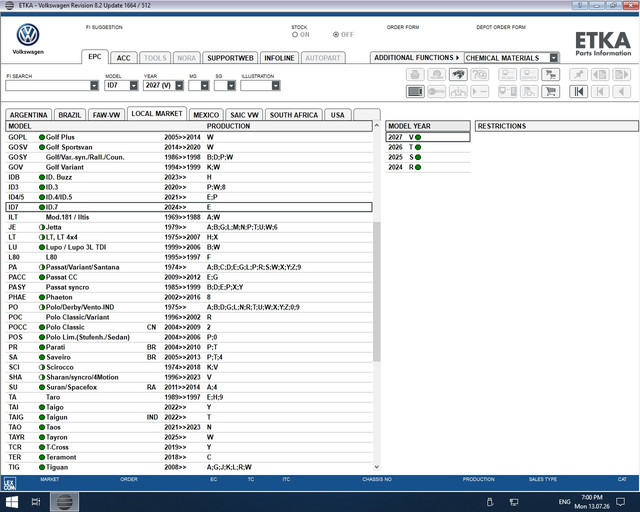Select model year 2025 S
This screenshot has height=512, width=640.
pyautogui.click(x=428, y=157)
